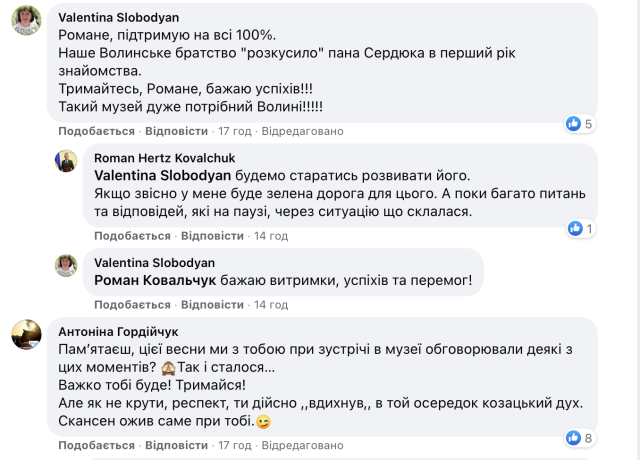Open Роман Ковальчук mention in Valentina's reply
640x460 pixels.
tap(155, 279)
